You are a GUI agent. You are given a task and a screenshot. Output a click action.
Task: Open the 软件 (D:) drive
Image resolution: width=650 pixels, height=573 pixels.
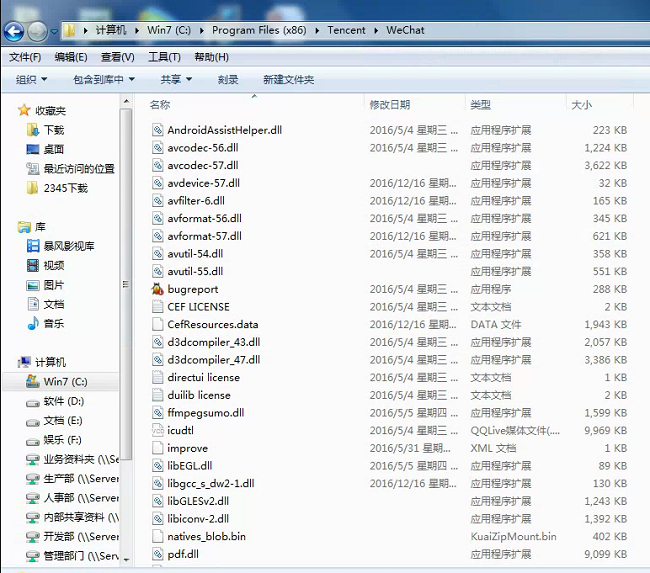63,401
